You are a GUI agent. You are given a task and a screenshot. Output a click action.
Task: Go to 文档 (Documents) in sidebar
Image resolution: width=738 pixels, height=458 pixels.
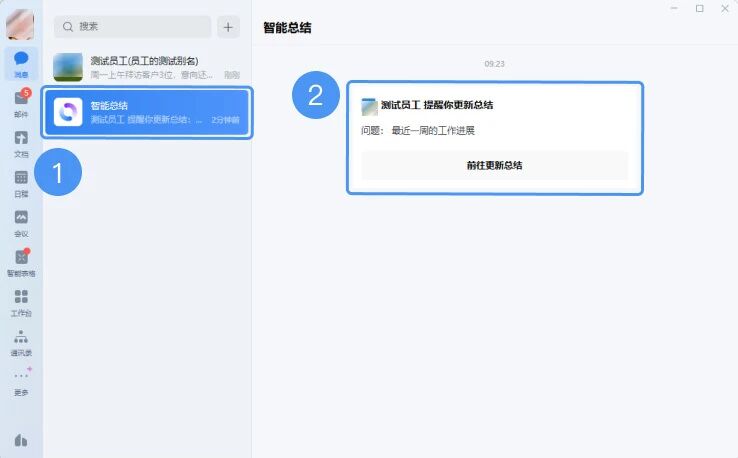21,141
